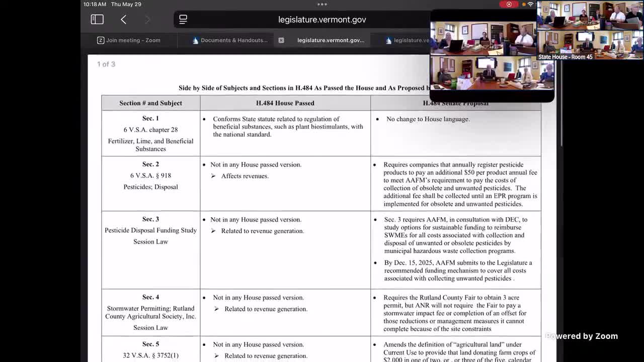This screenshot has width=644, height=362.
Task: Click Sec. 4 'Related to revenue generation.' sub-bullet
Action: [x=266, y=309]
